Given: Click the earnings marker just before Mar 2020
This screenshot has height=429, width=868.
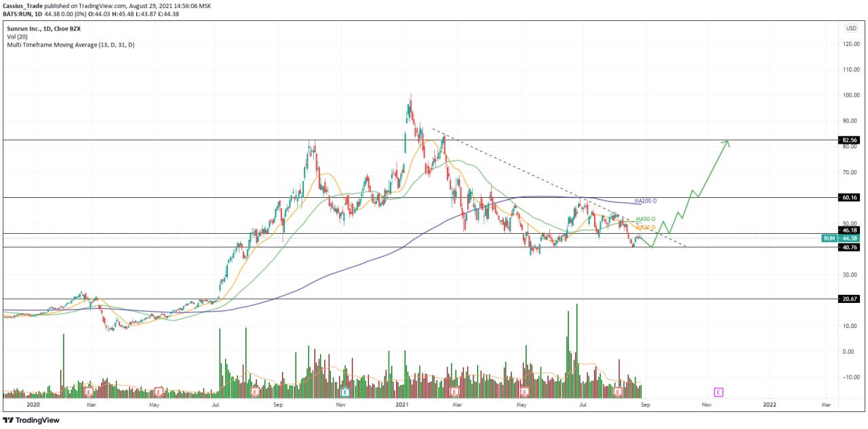Looking at the screenshot, I should [x=88, y=392].
